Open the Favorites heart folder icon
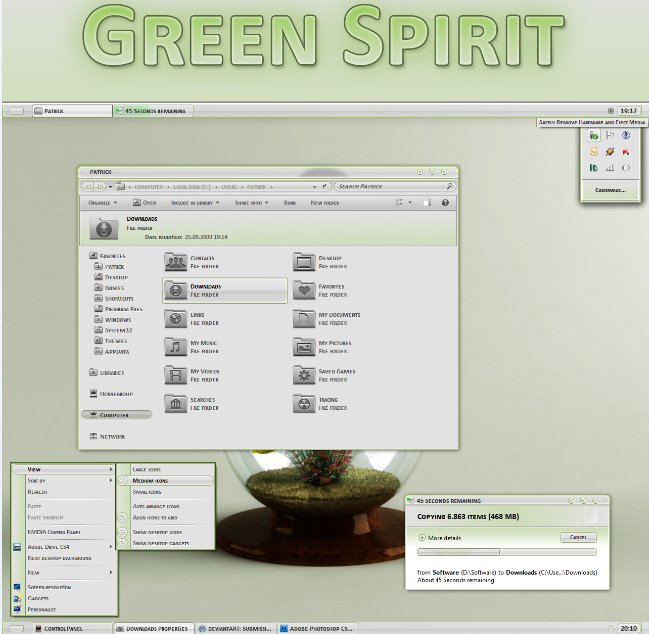The width and height of the screenshot is (649, 634). pos(304,290)
